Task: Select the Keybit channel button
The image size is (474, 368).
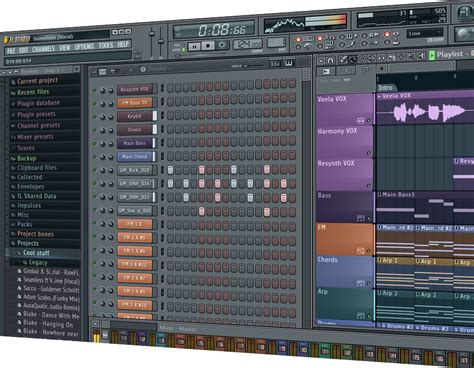Action: (135, 116)
